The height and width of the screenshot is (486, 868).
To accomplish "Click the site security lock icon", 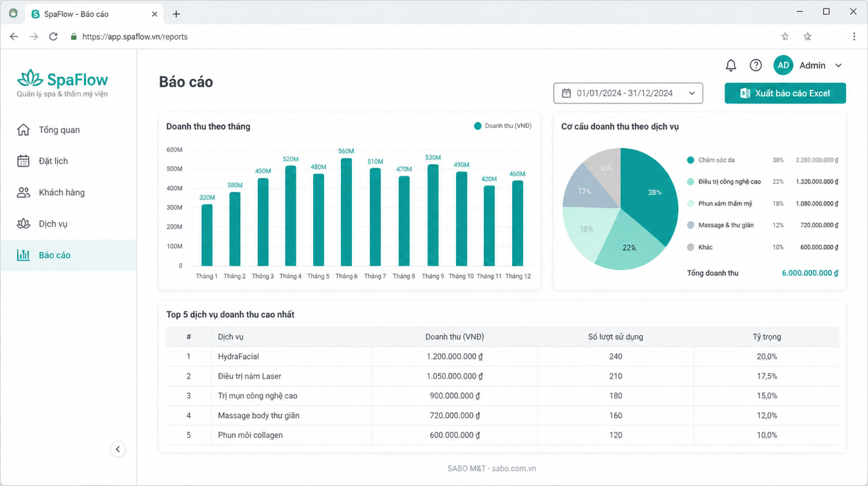I will click(74, 37).
